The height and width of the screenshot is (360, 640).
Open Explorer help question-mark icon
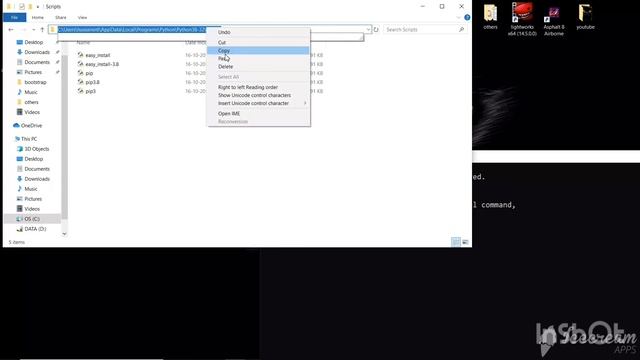point(467,18)
